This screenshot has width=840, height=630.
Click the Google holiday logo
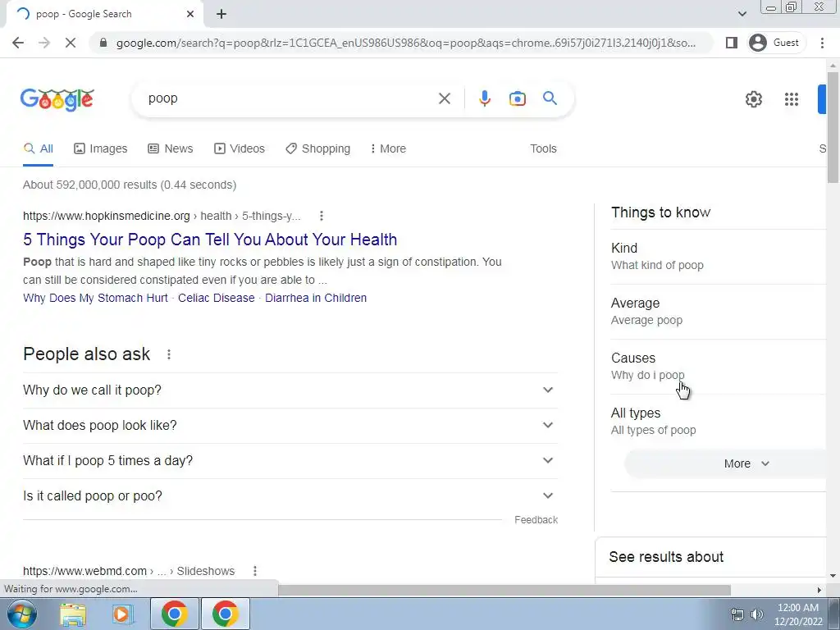[57, 99]
